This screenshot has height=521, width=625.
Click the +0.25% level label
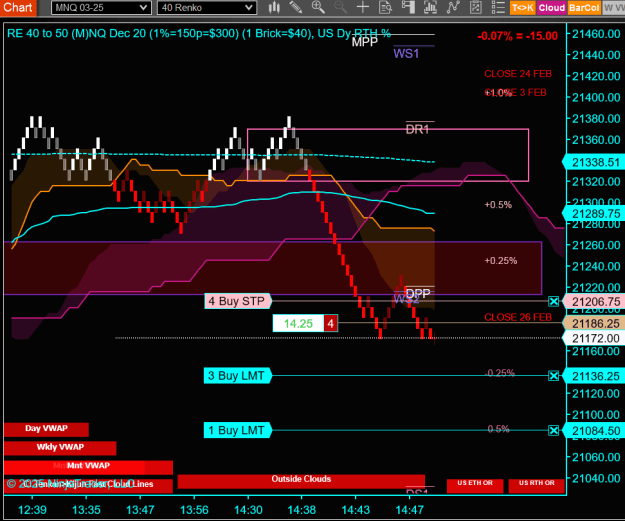(501, 261)
